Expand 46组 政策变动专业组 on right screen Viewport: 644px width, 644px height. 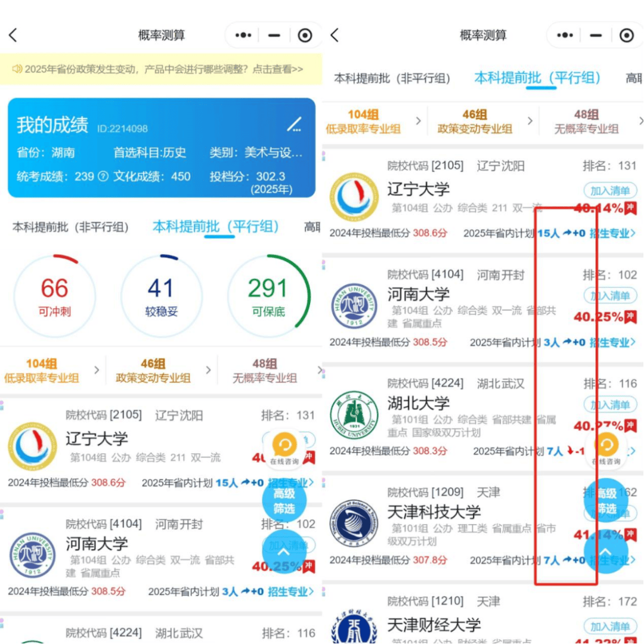click(484, 122)
